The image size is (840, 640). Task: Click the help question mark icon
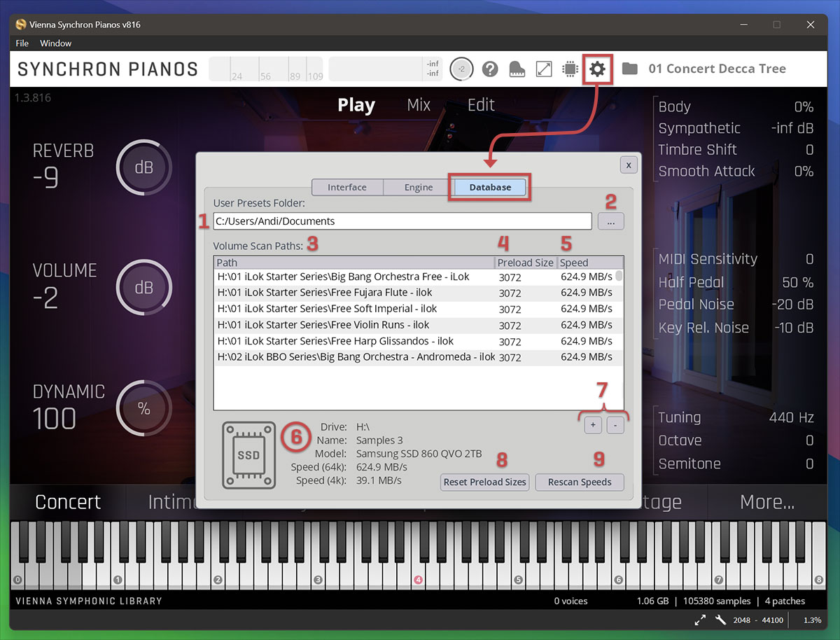(490, 69)
